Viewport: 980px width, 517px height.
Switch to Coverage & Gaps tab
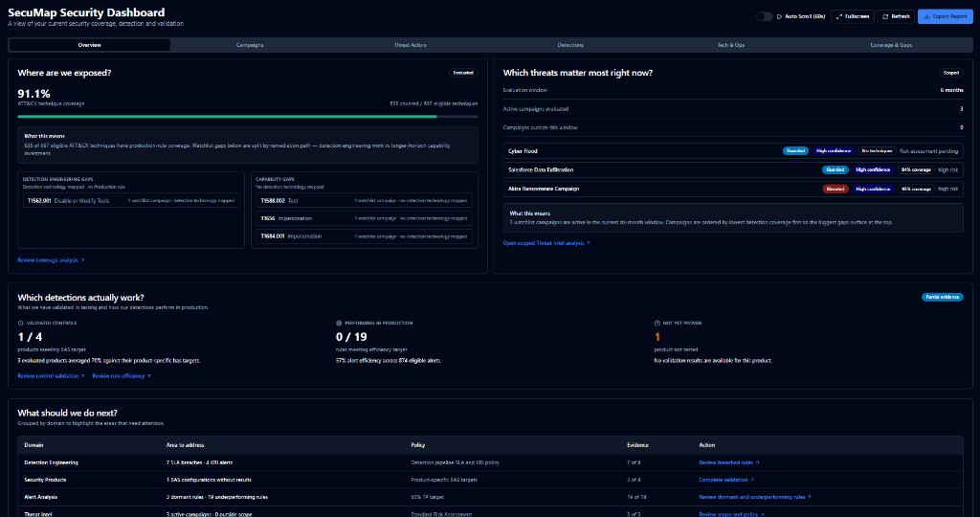point(891,45)
